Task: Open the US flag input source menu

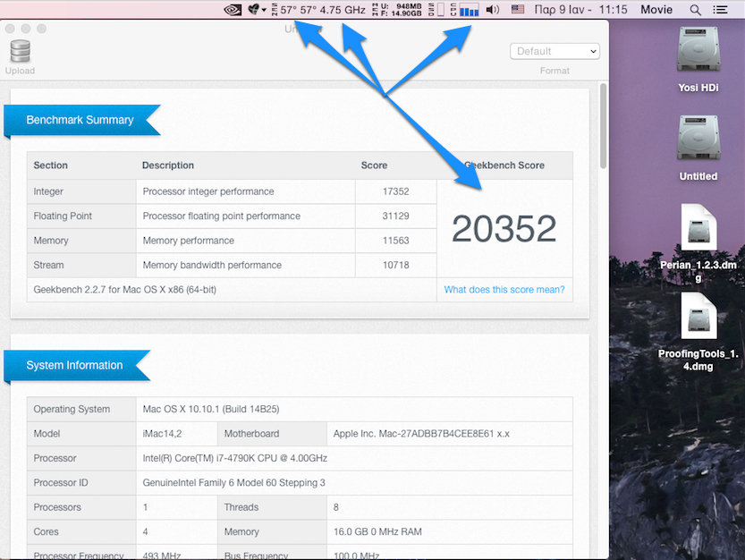Action: [518, 10]
